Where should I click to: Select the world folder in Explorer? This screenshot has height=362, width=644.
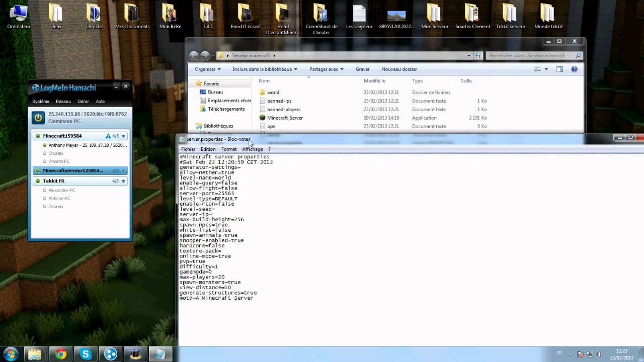tap(273, 93)
